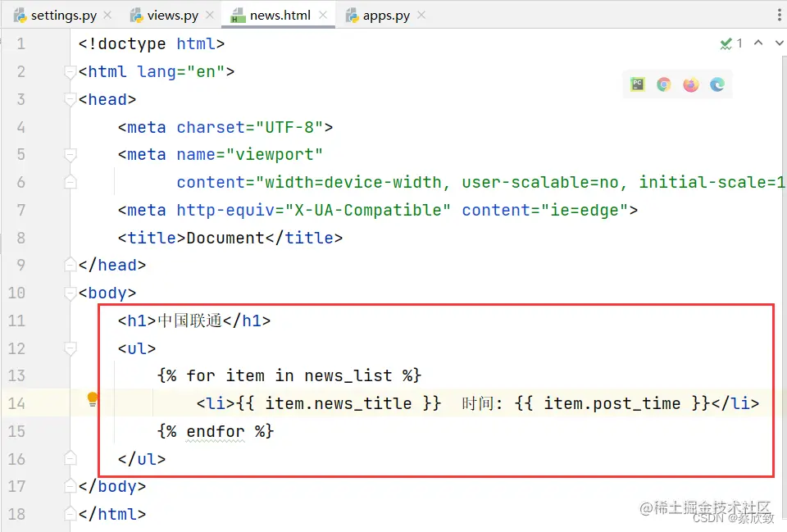The width and height of the screenshot is (787, 532).
Task: Click line number 1 in the gutter
Action: (20, 44)
